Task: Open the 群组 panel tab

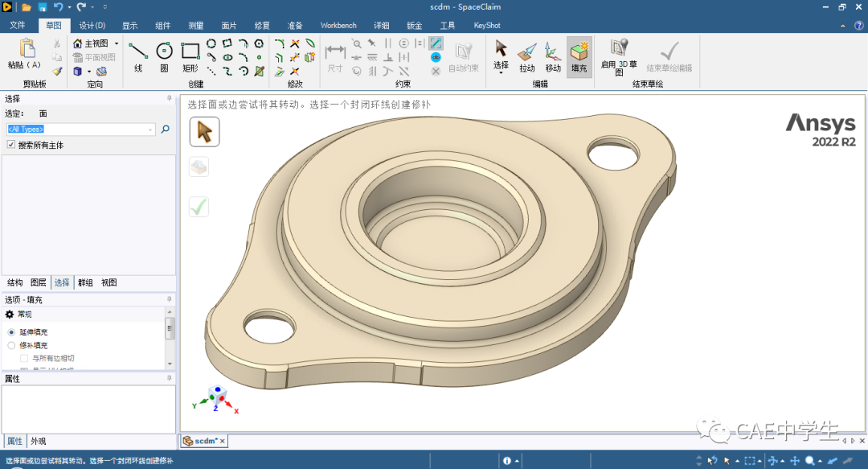Action: click(85, 282)
